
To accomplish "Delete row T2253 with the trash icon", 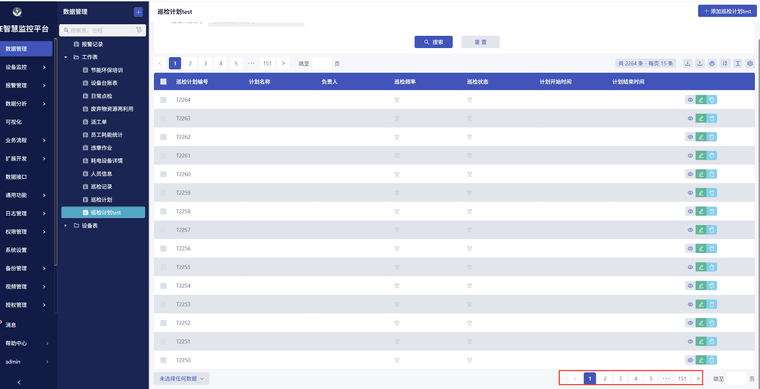I will 712,304.
